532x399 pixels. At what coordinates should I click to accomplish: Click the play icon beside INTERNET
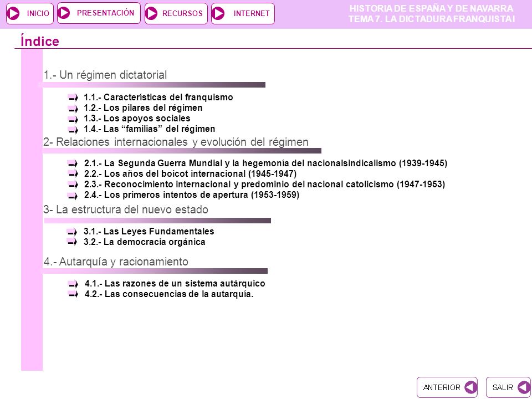[218, 13]
